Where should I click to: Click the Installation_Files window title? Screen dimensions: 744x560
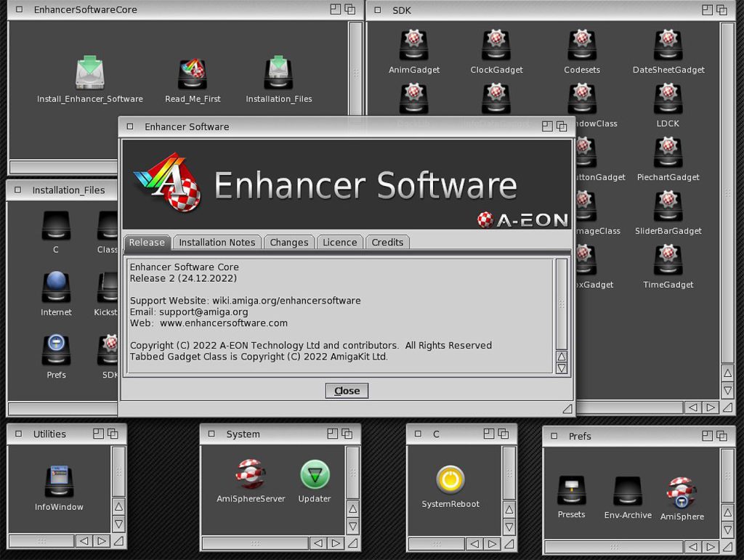pos(68,190)
